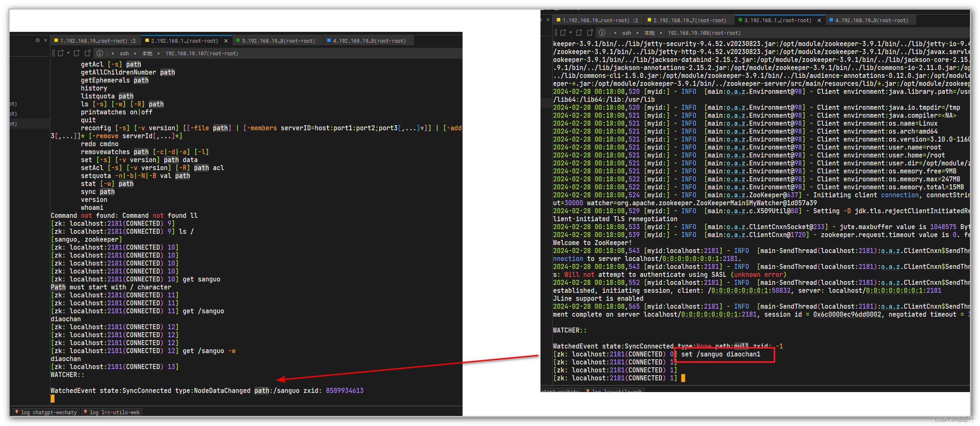Click the terminal cursor block in left window

tap(53, 398)
